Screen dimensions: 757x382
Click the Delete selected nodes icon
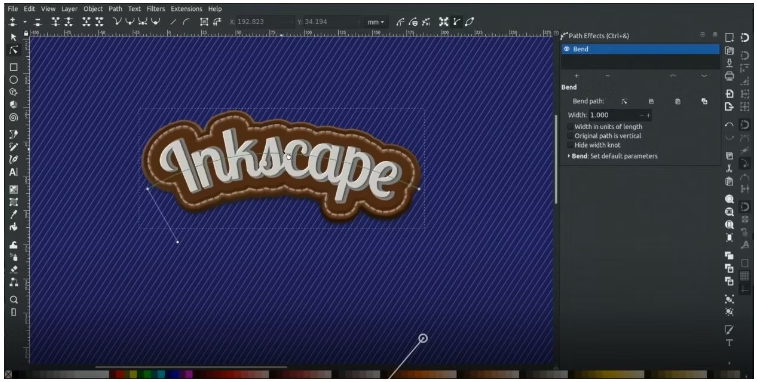point(38,22)
